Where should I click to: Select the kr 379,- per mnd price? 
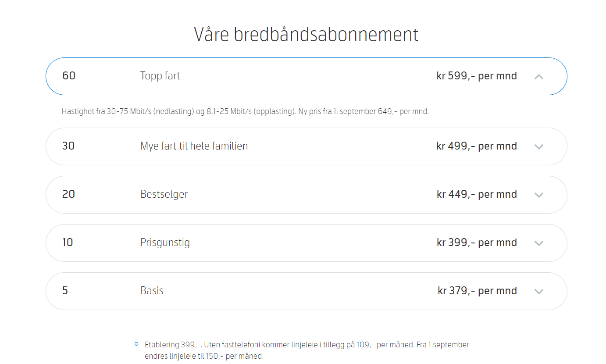tap(477, 291)
